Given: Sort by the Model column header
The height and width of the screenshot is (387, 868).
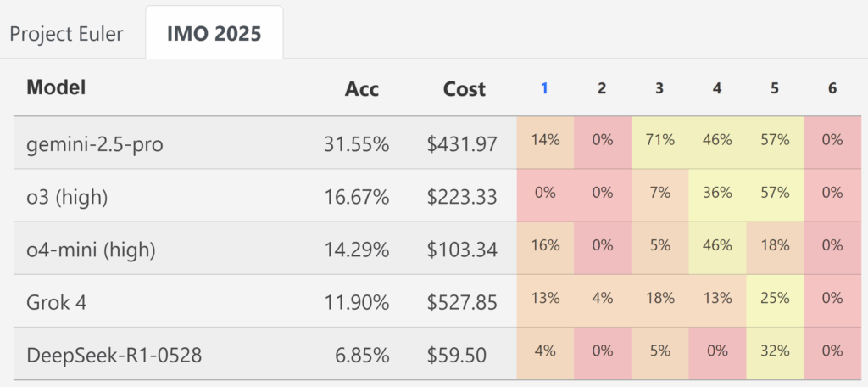Looking at the screenshot, I should 57,87.
